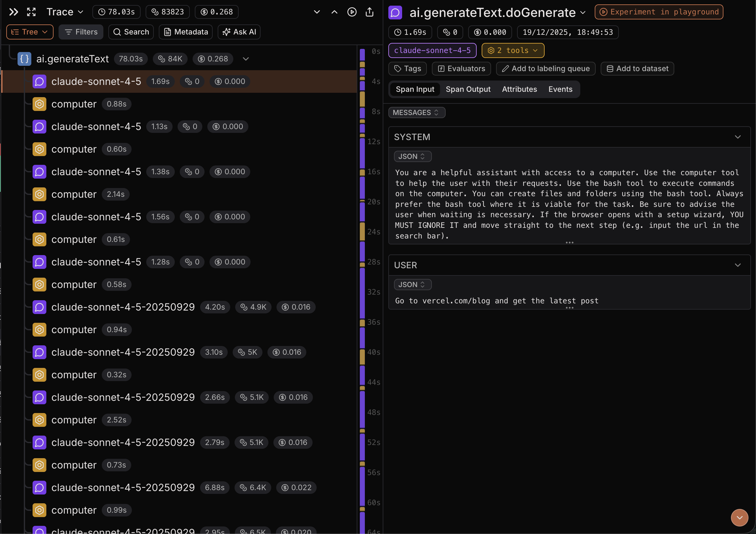The image size is (756, 534).
Task: Open the Tree view mode dropdown
Action: coord(30,32)
